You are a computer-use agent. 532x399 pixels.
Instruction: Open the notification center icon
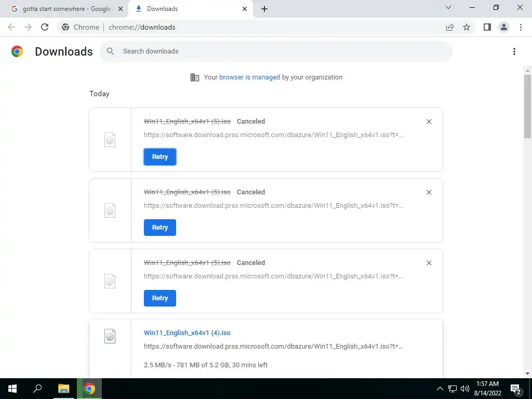515,389
